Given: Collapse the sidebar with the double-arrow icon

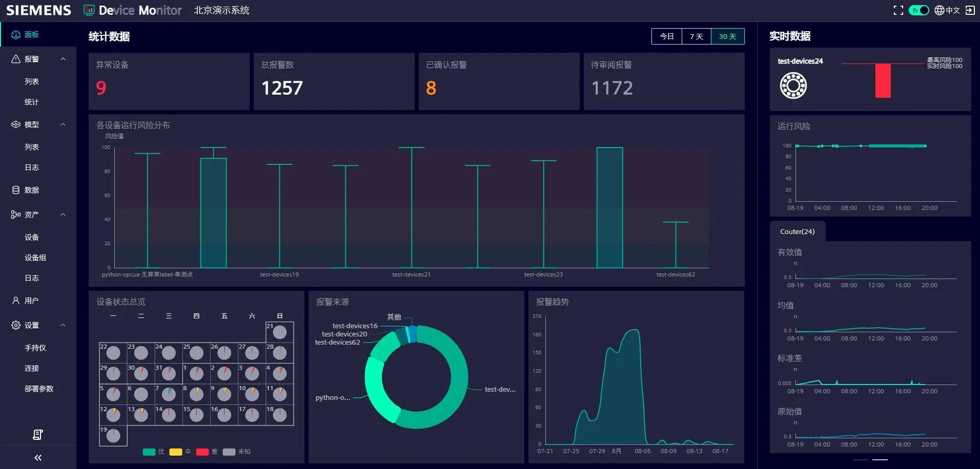Looking at the screenshot, I should click(x=38, y=458).
